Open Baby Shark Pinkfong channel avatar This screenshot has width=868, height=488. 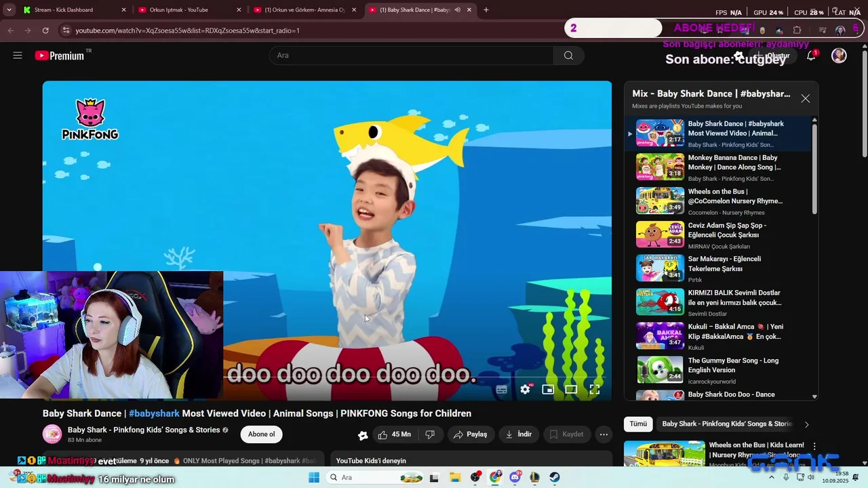pos(52,434)
